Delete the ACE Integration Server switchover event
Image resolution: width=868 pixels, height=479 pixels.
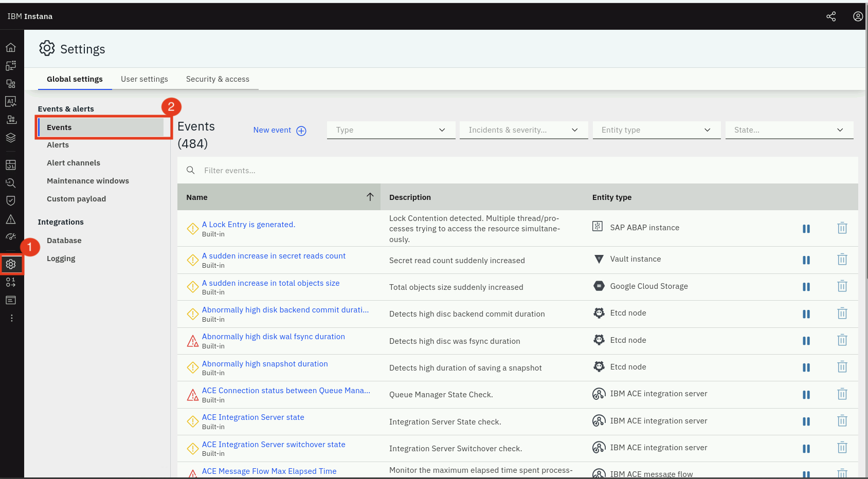point(842,448)
